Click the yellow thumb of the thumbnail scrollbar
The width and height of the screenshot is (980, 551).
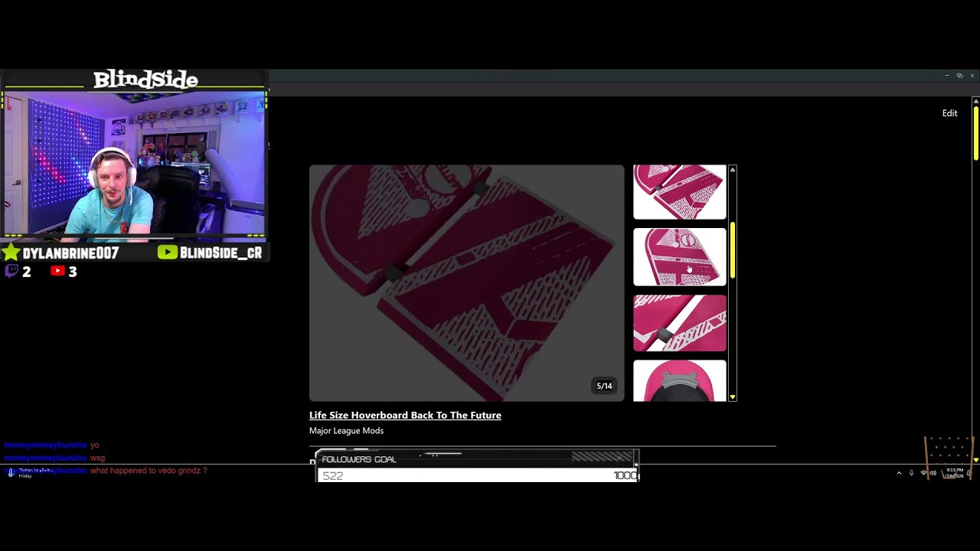tap(733, 250)
